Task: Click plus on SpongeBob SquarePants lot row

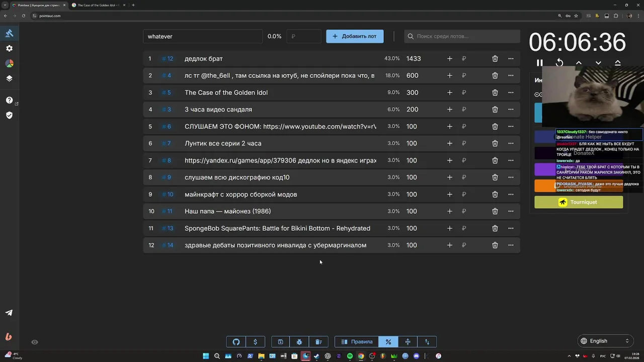Action: tap(450, 228)
